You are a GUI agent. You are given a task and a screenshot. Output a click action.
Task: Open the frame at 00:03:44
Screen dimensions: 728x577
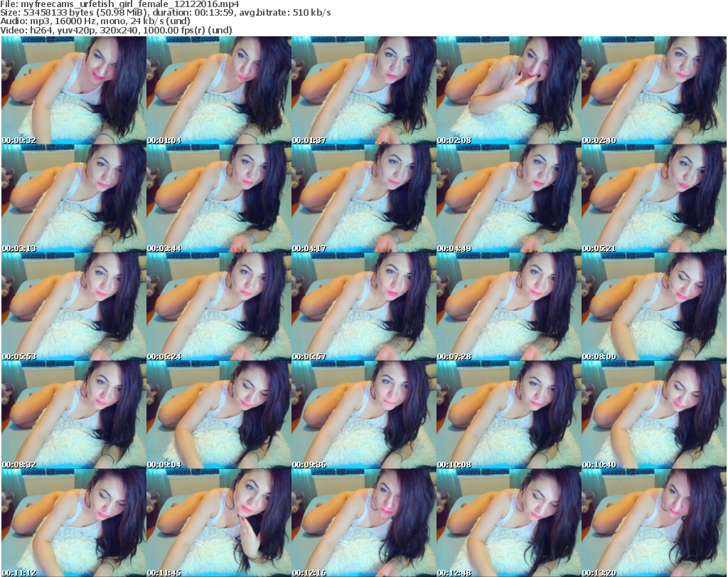point(219,198)
